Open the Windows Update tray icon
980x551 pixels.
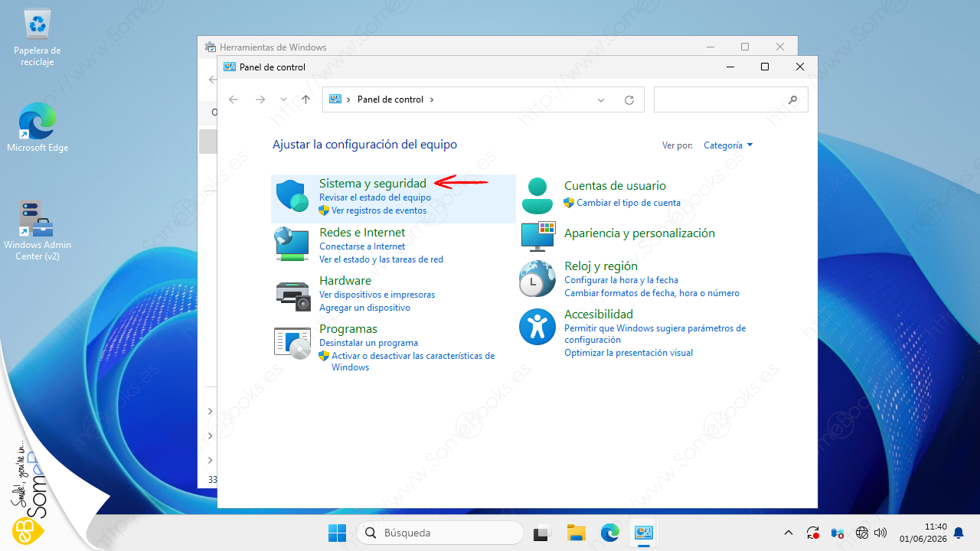tap(813, 533)
